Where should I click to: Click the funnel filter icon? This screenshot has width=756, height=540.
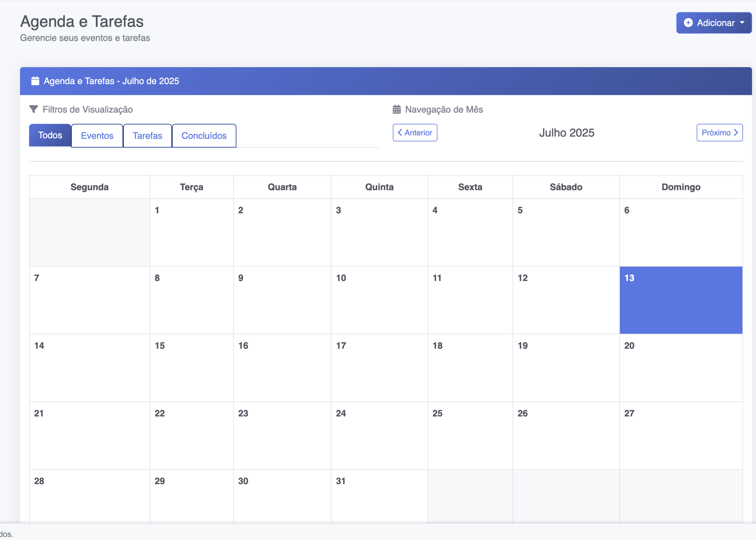tap(34, 109)
